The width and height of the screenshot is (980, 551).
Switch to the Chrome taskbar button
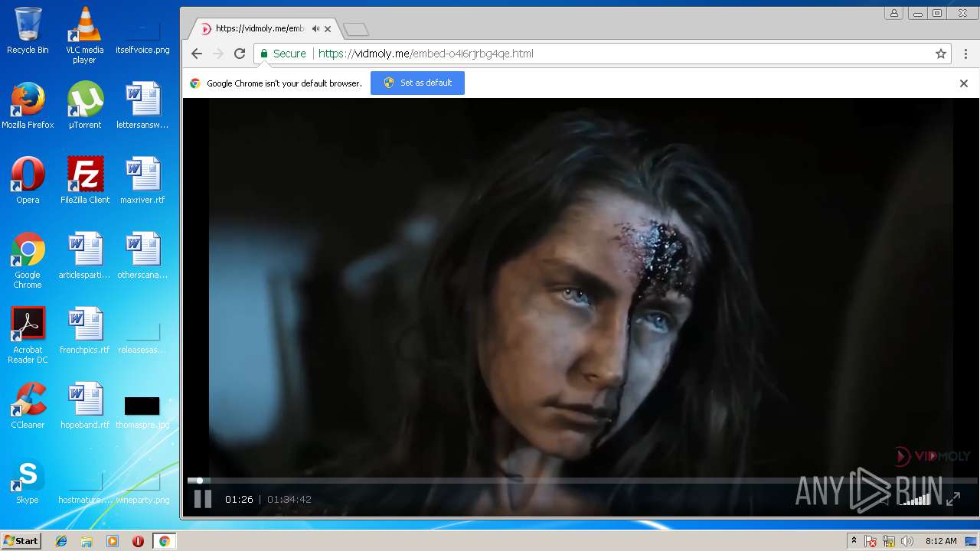tap(164, 541)
